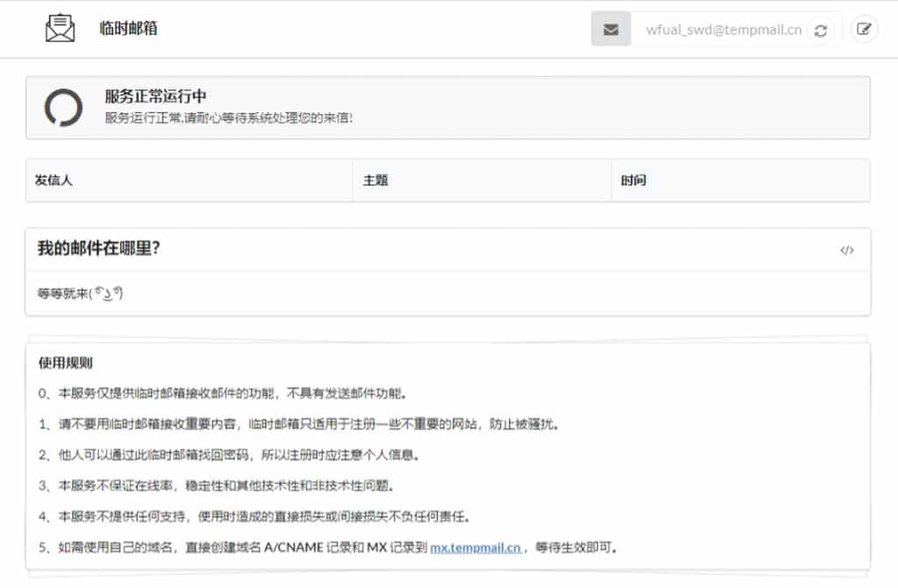Select the 主题 column header

coord(375,181)
